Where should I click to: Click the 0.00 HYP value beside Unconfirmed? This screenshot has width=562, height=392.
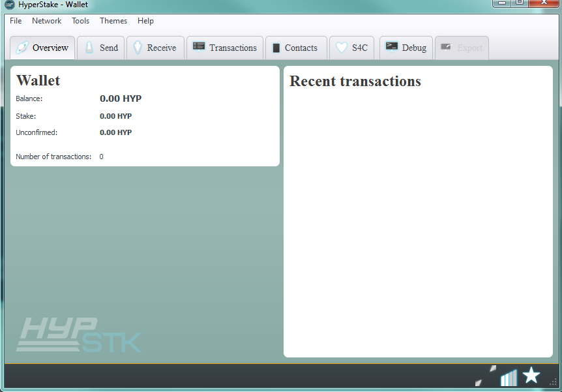point(116,132)
